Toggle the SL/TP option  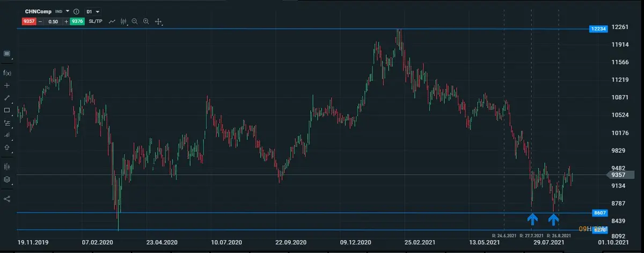coord(96,21)
